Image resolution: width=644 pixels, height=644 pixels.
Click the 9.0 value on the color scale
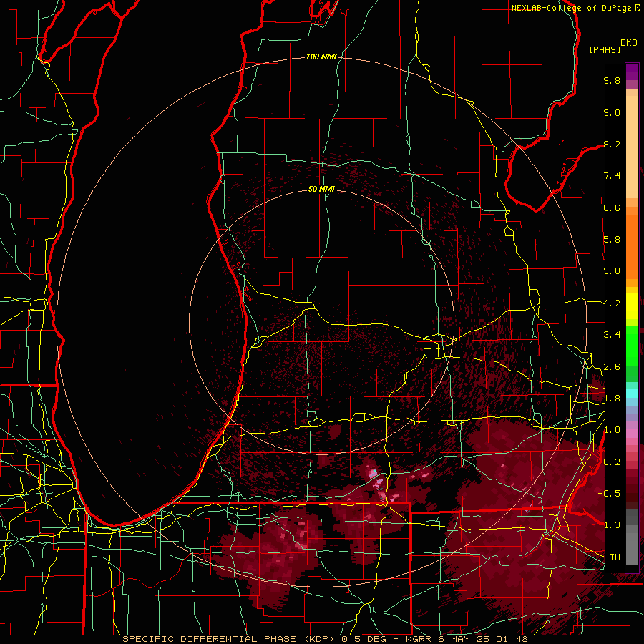[612, 112]
